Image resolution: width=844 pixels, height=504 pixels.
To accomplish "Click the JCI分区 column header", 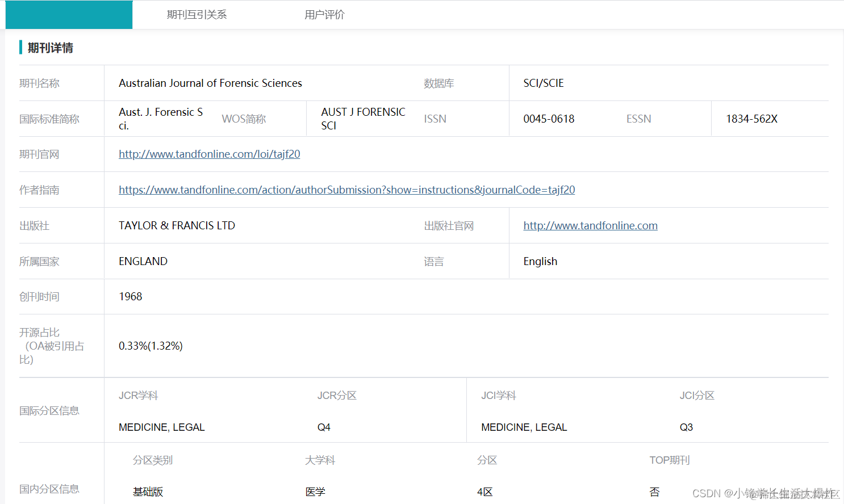I will [697, 395].
